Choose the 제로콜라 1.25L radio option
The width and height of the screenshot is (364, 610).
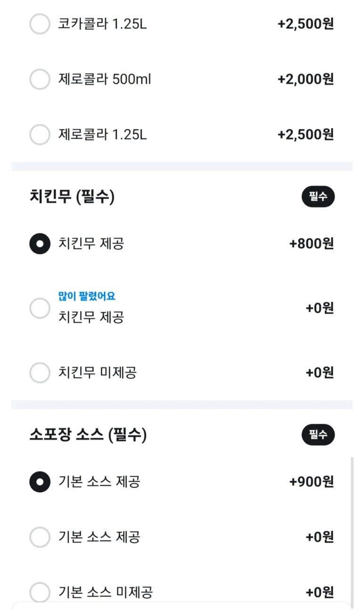[40, 135]
